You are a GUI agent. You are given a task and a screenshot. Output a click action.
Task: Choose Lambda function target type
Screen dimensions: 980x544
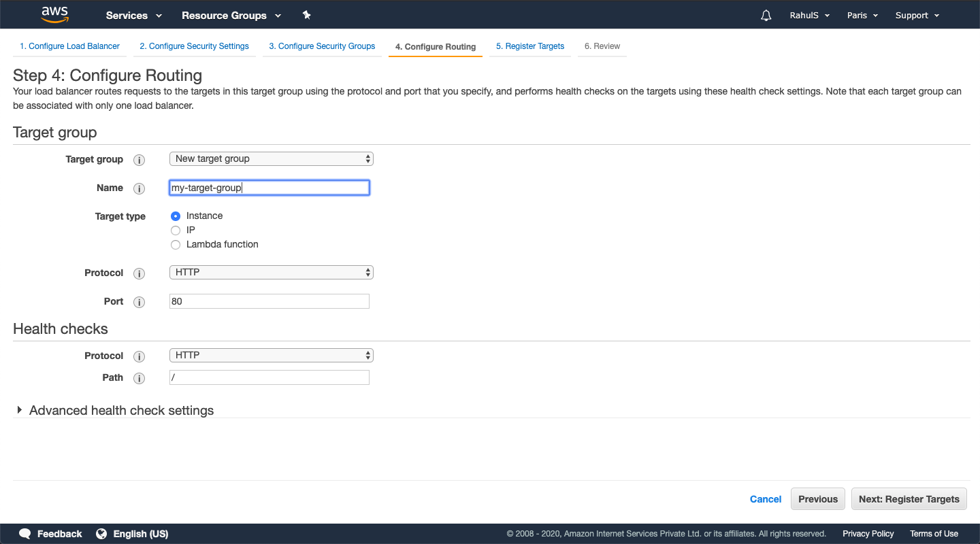tap(176, 245)
